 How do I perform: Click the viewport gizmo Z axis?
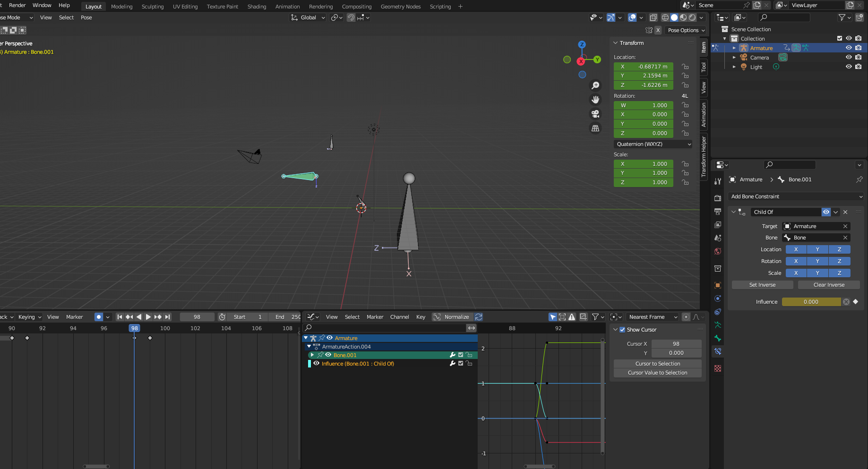pos(582,44)
